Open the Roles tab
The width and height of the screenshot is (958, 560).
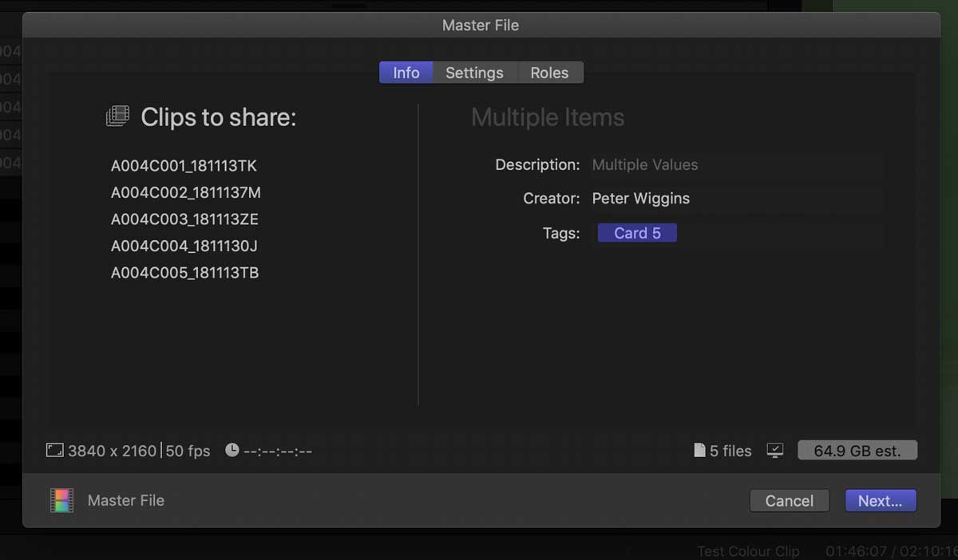(x=550, y=73)
